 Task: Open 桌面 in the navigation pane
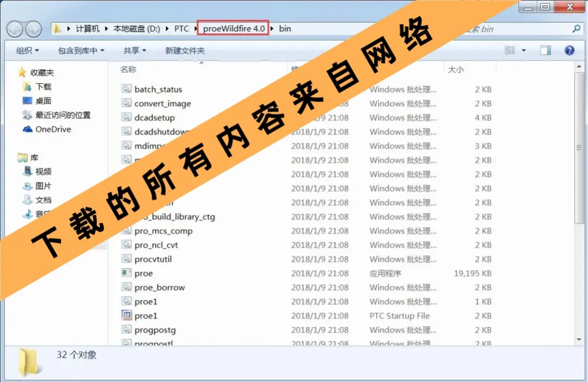(44, 101)
